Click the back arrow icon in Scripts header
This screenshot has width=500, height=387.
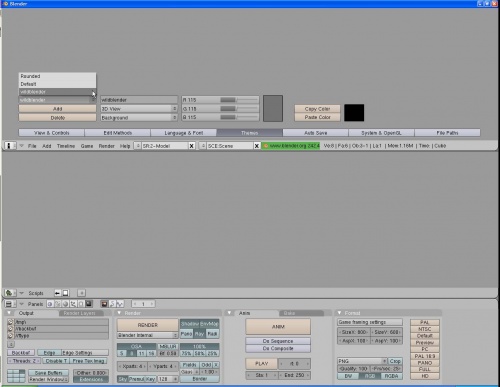[x=57, y=293]
